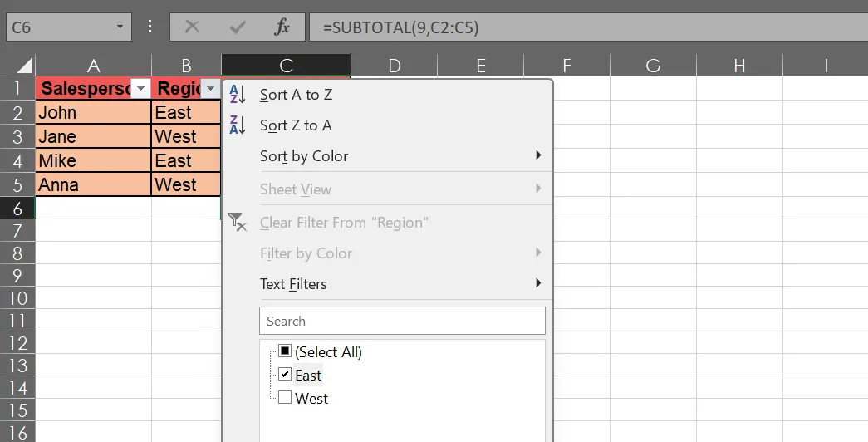Select row 2 header
Image resolution: width=868 pixels, height=442 pixels.
pyautogui.click(x=17, y=112)
